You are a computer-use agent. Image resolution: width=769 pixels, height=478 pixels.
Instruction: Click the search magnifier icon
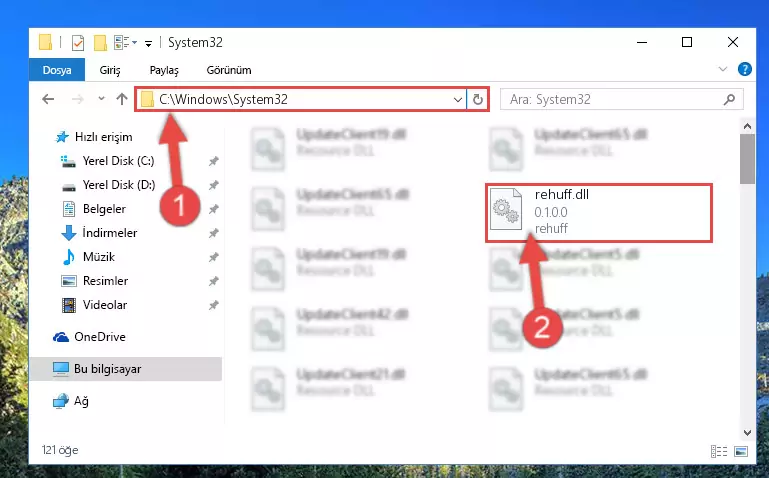(x=729, y=100)
